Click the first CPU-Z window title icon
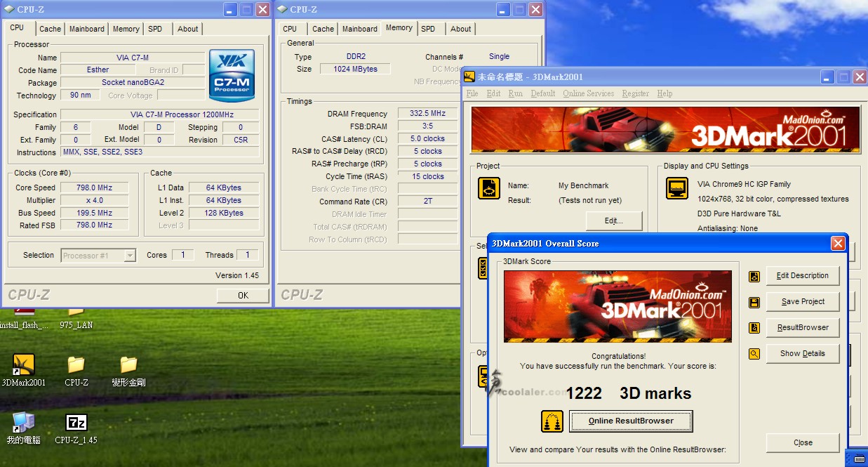This screenshot has width=868, height=467. pyautogui.click(x=10, y=9)
